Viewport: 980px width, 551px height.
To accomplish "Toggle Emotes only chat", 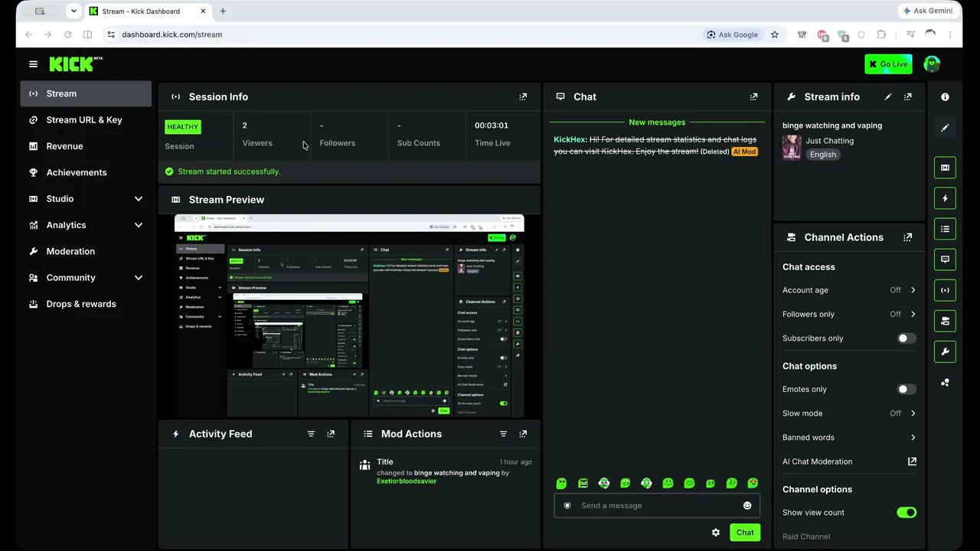I will [906, 390].
